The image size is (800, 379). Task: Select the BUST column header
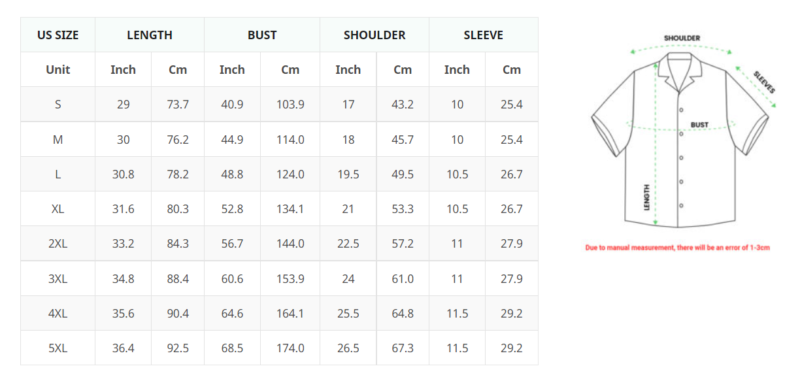tap(262, 35)
